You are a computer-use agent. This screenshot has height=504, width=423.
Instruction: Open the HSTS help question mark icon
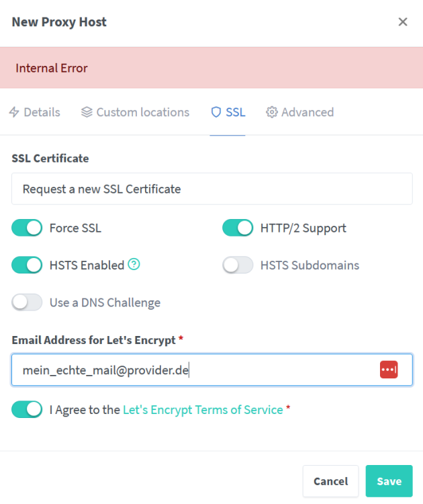pyautogui.click(x=134, y=265)
